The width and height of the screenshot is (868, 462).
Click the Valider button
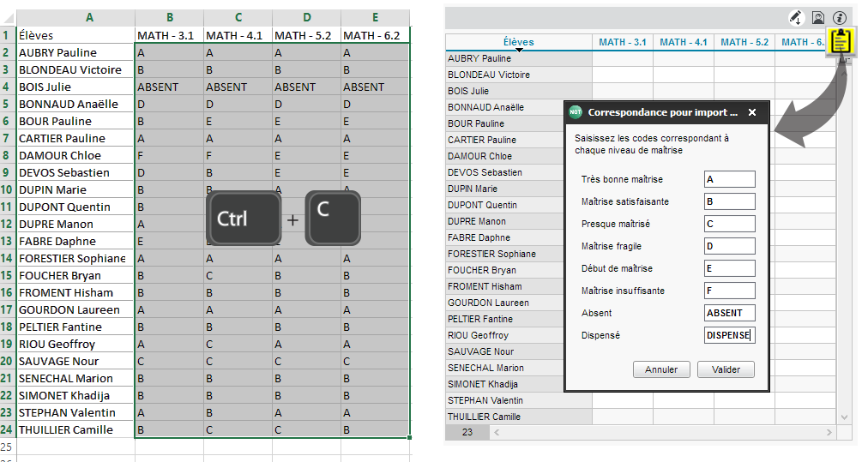tap(726, 369)
